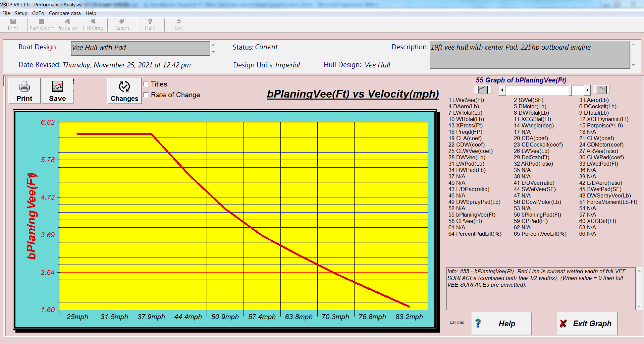Viewport: 644px width, 344px height.
Task: Select graph 58 CPVee(Ft)
Action: coord(465,221)
